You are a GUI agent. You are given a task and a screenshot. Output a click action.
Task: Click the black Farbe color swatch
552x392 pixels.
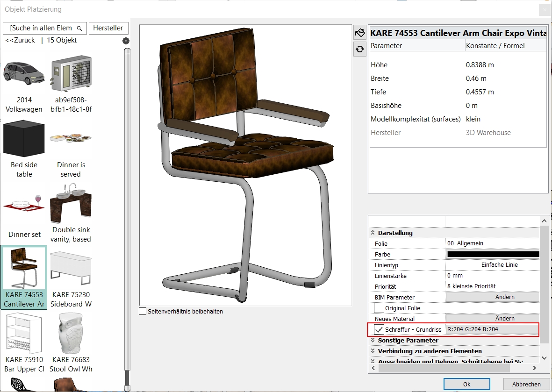493,254
